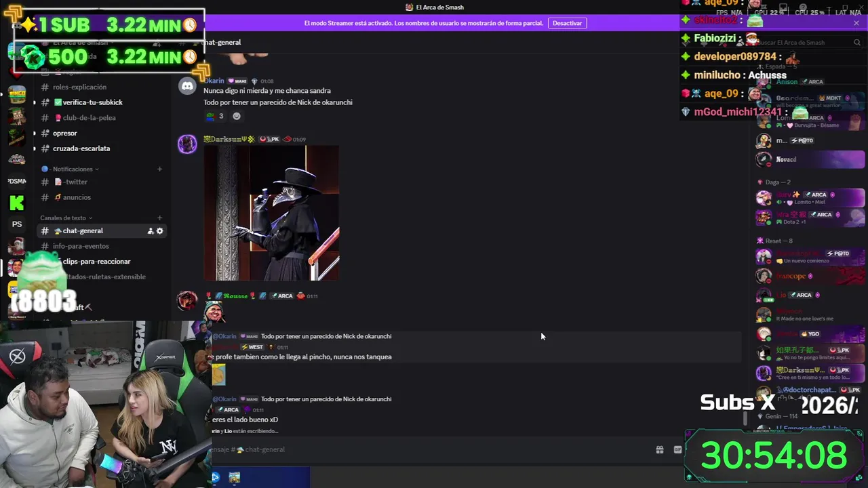Click member with 'Un nuevo comienzo' status
The height and width of the screenshot is (488, 868).
(x=810, y=257)
